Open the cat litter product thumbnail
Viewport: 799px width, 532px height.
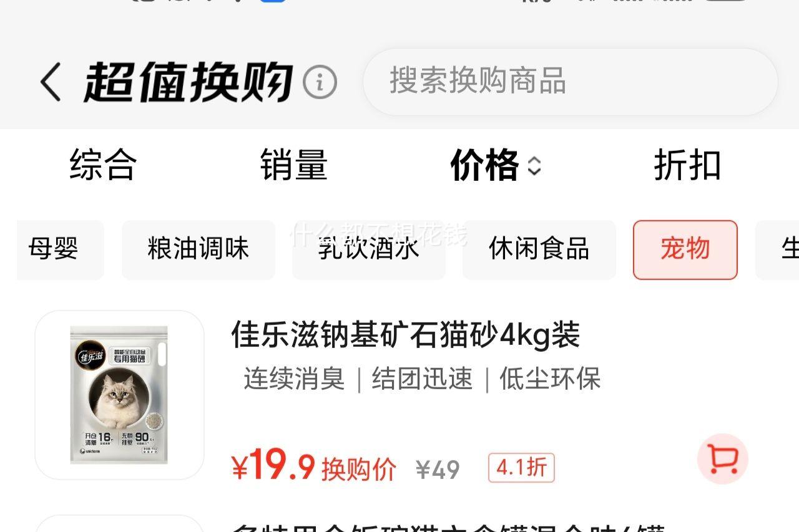click(119, 395)
